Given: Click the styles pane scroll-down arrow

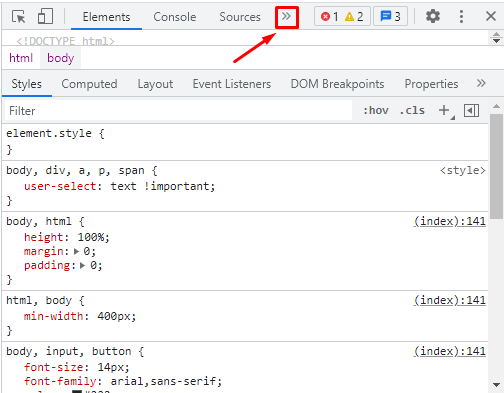Looking at the screenshot, I should pos(497,385).
